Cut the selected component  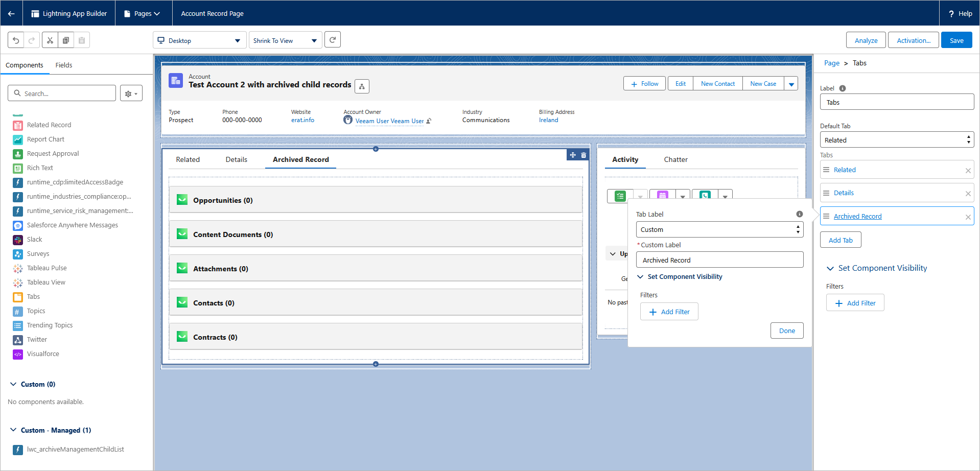(50, 40)
